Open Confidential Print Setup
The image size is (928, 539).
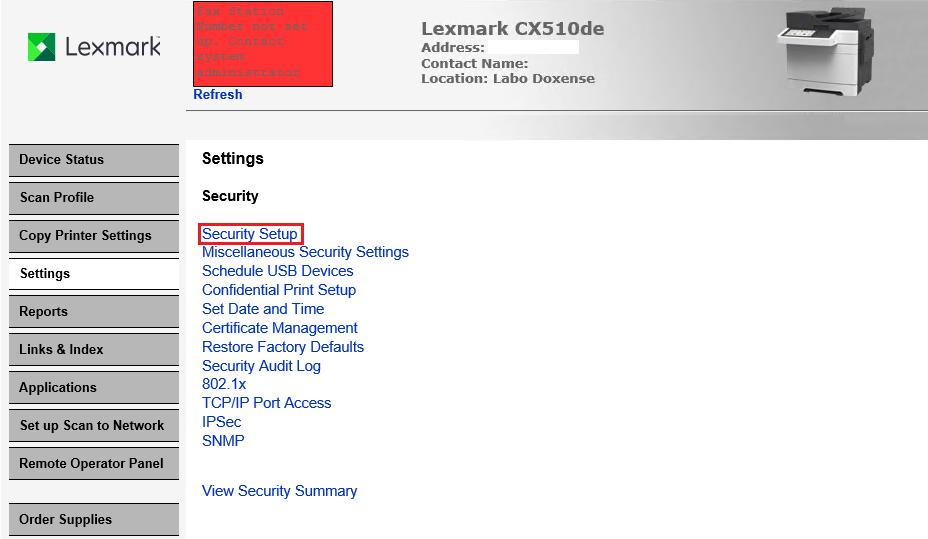[x=279, y=290]
